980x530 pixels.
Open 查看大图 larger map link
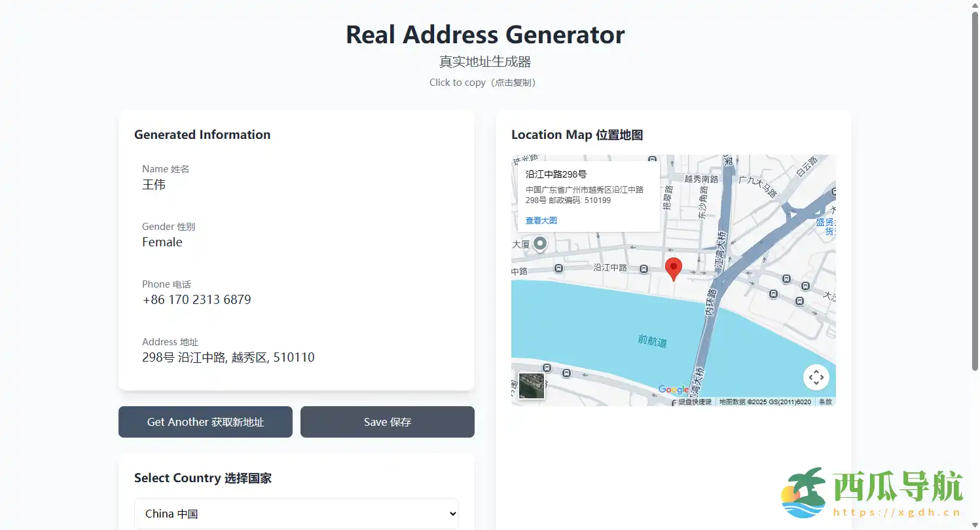[541, 221]
